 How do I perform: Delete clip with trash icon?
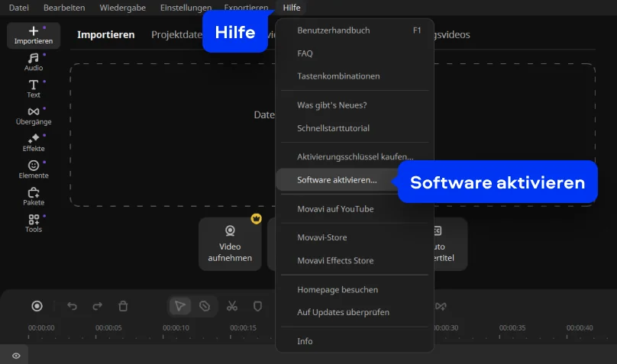tap(123, 306)
